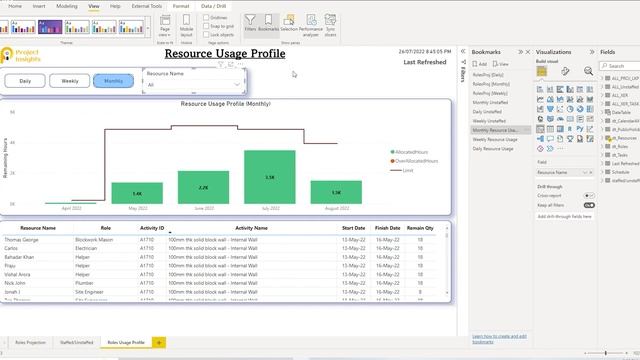Choose the R script visual
The width and height of the screenshot is (640, 360).
(x=570, y=129)
